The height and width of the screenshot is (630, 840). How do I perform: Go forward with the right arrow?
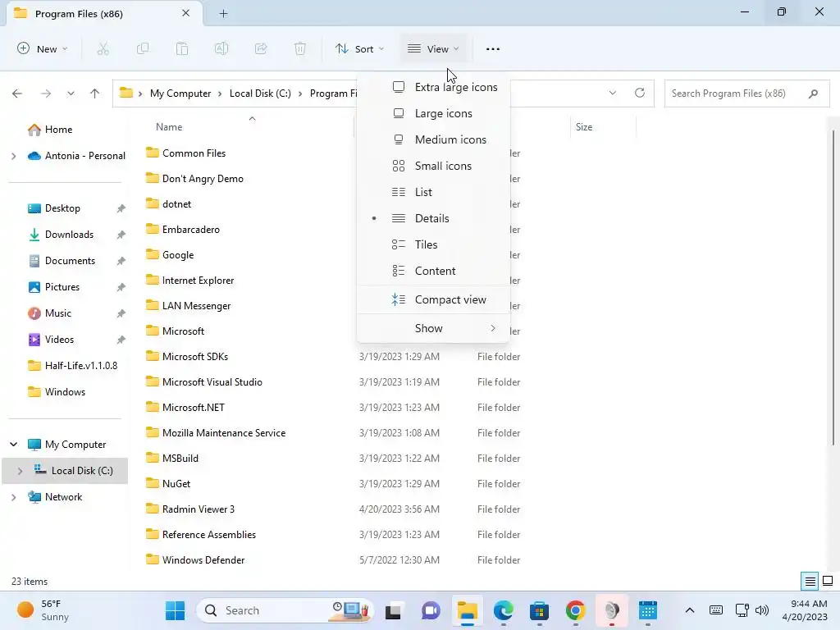pyautogui.click(x=46, y=94)
